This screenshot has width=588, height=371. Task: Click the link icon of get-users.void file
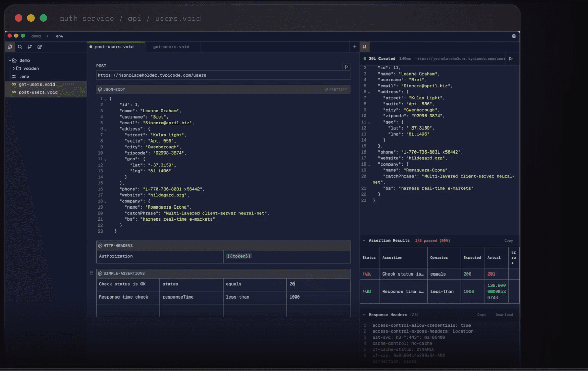14,85
